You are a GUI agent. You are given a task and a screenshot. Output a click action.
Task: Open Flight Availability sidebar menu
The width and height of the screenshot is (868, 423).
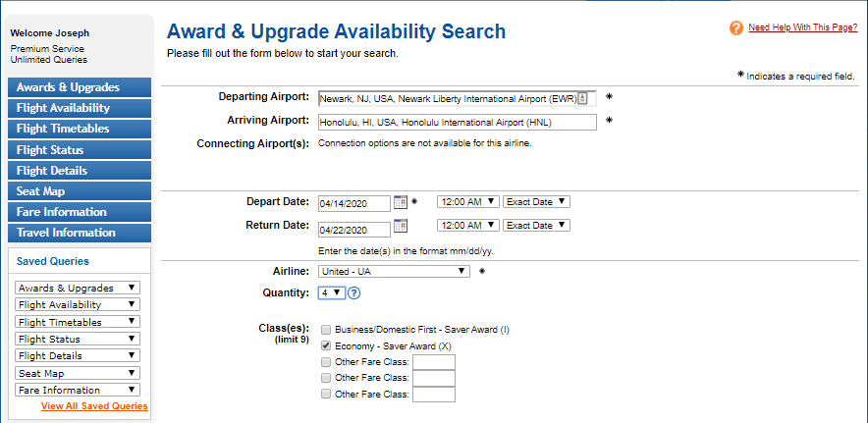tap(80, 108)
